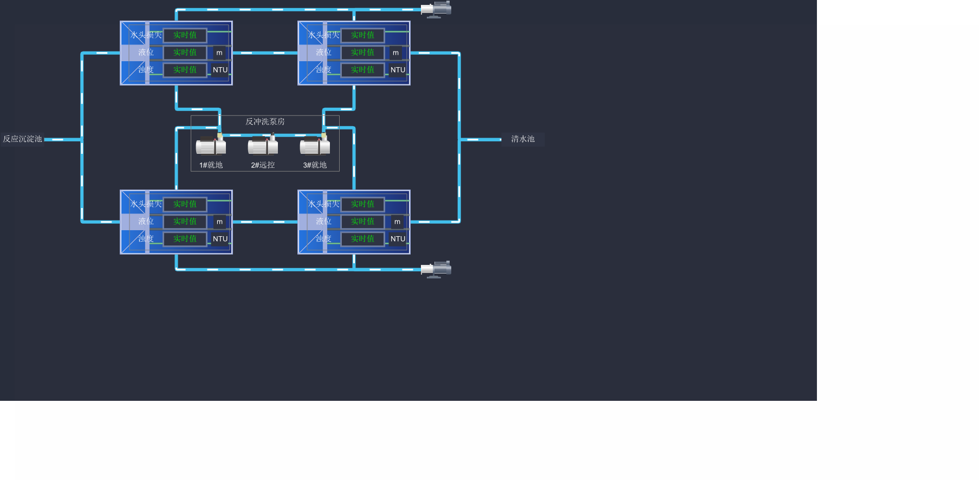
Task: Click the m unit label in bottom-right tank
Action: point(397,222)
